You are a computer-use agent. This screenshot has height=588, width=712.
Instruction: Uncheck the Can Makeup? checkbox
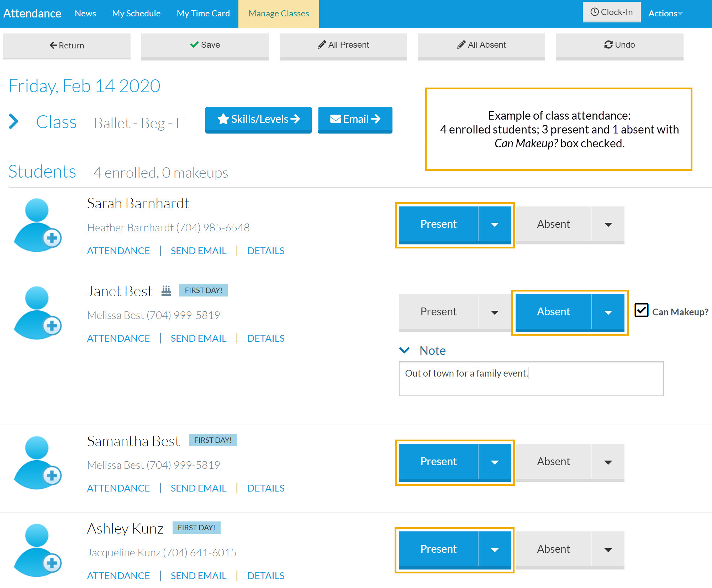[x=641, y=310]
